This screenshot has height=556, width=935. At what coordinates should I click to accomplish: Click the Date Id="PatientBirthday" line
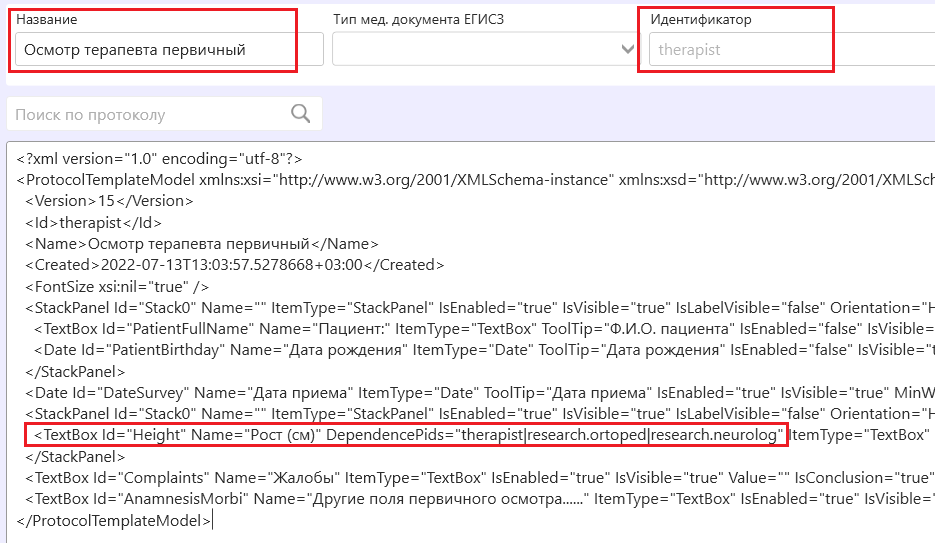click(484, 350)
